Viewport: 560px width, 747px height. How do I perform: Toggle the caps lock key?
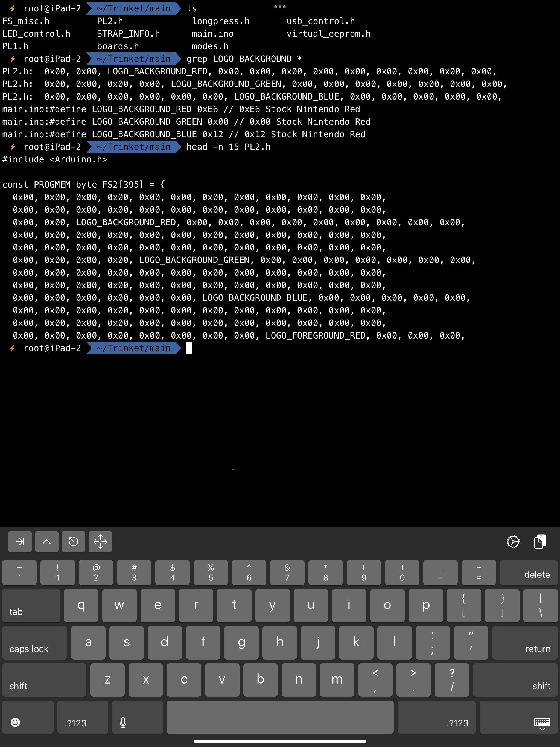(x=35, y=643)
